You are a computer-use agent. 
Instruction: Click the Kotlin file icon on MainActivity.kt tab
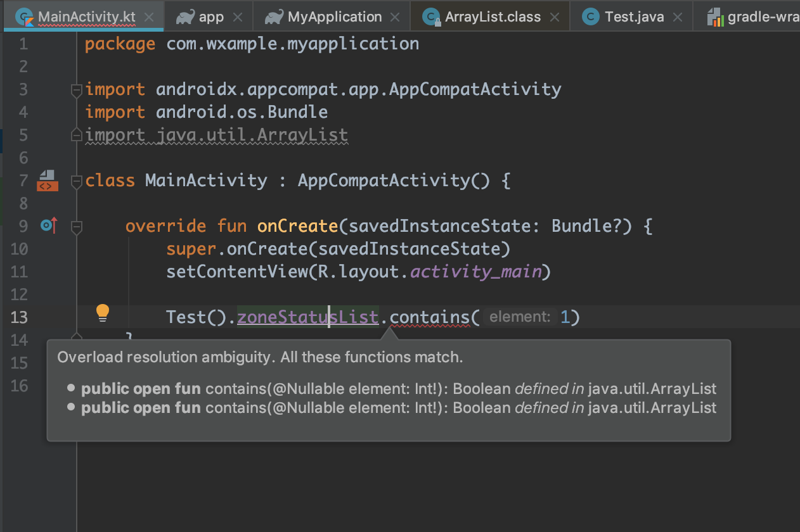point(25,16)
